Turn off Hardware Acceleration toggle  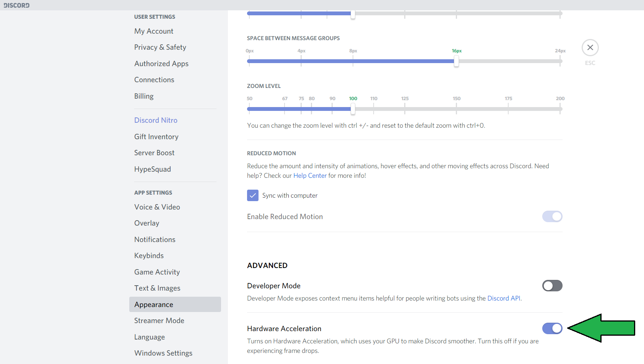pos(552,328)
